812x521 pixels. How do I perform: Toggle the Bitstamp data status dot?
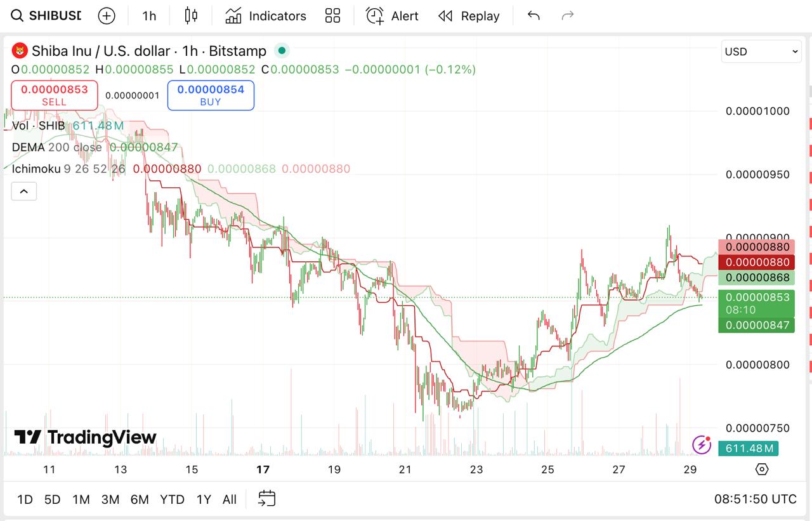pos(281,50)
